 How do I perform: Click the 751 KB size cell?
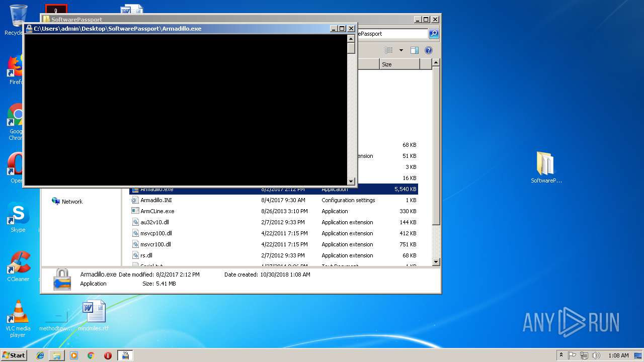[x=409, y=244]
